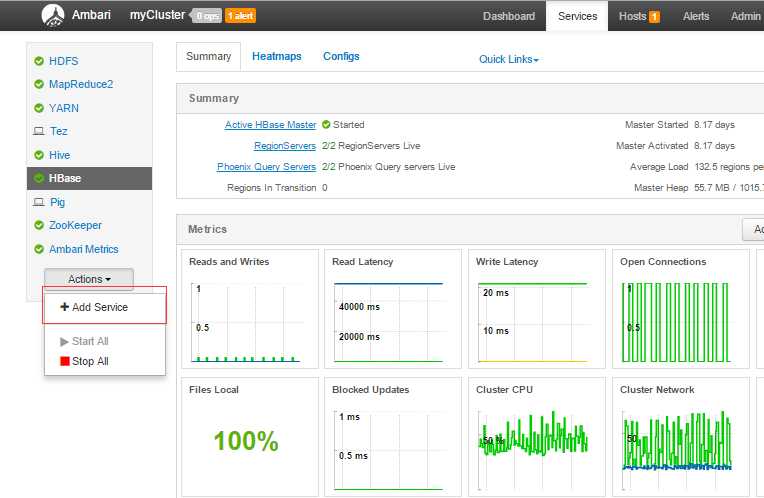Click the Ambari logo icon
Screen dimensions: 764x498
coord(53,15)
